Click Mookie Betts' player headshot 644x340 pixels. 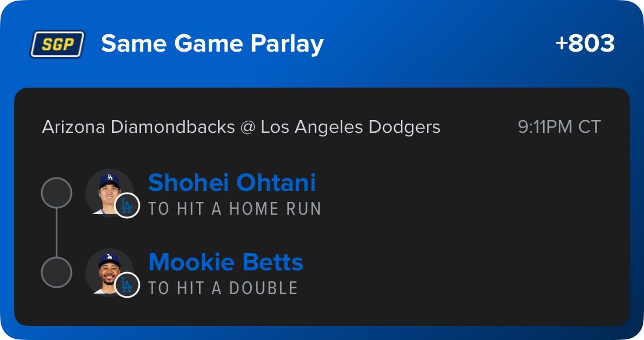pos(107,270)
